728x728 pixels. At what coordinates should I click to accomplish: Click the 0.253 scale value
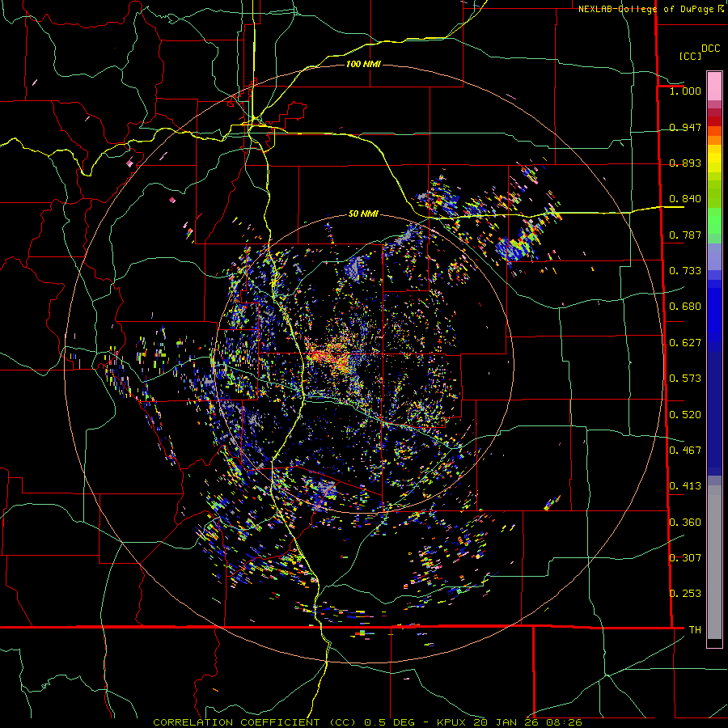[x=685, y=594]
